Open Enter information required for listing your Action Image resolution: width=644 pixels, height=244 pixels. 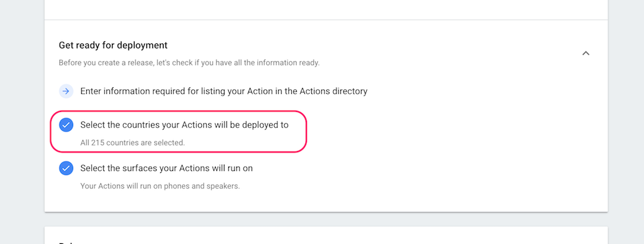point(224,91)
